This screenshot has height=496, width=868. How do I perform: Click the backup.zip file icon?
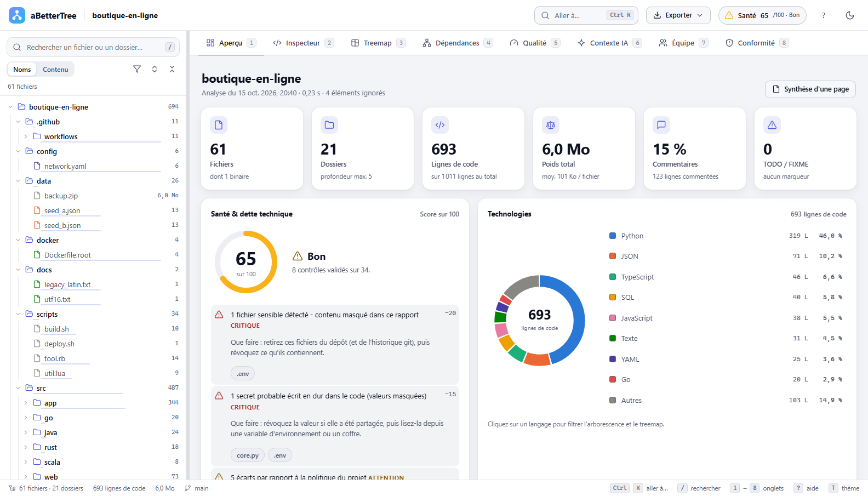pos(37,196)
